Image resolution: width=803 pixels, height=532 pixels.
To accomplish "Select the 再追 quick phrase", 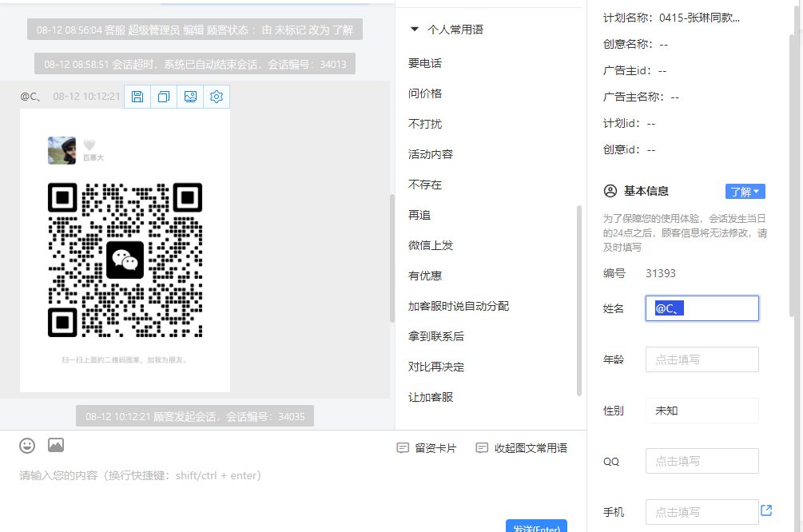I will (x=419, y=215).
